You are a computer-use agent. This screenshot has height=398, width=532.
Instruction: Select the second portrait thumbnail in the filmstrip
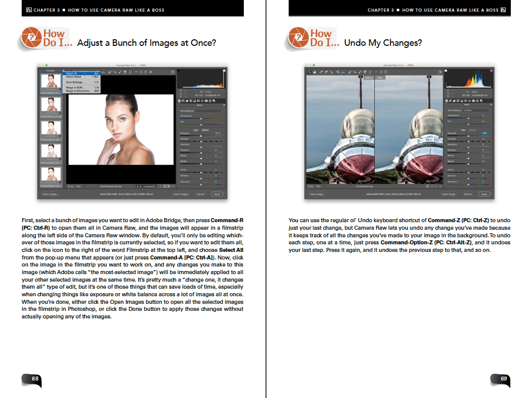(x=51, y=105)
